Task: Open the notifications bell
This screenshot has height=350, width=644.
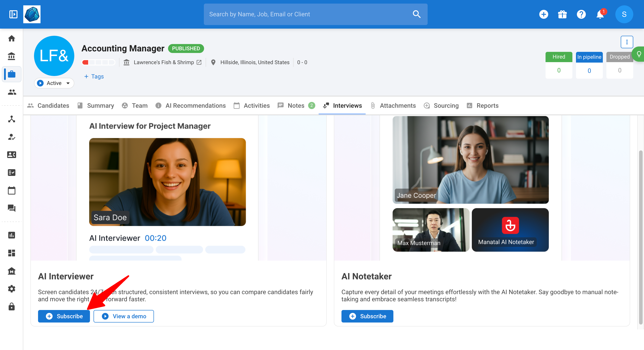Action: [x=600, y=14]
